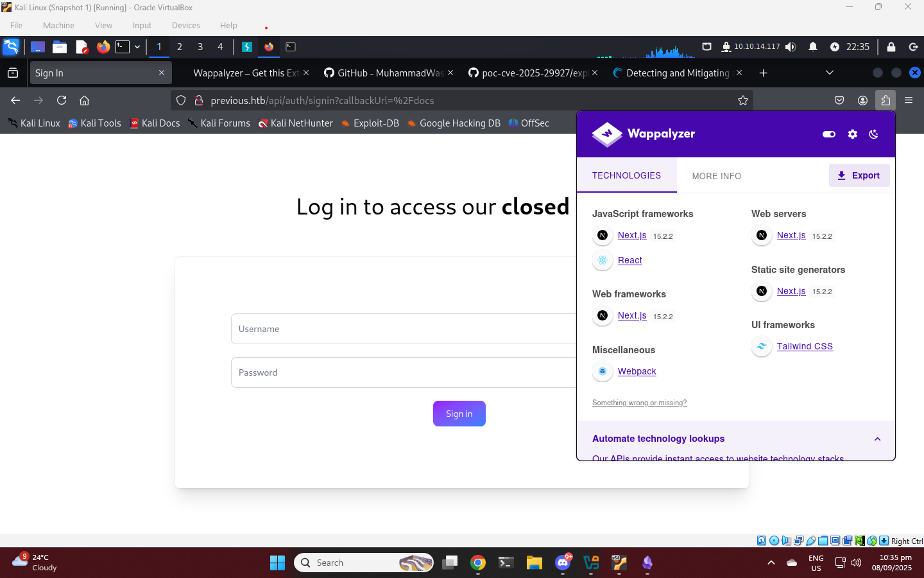Image resolution: width=924 pixels, height=578 pixels.
Task: Collapse Automate technology lookups section
Action: point(877,439)
